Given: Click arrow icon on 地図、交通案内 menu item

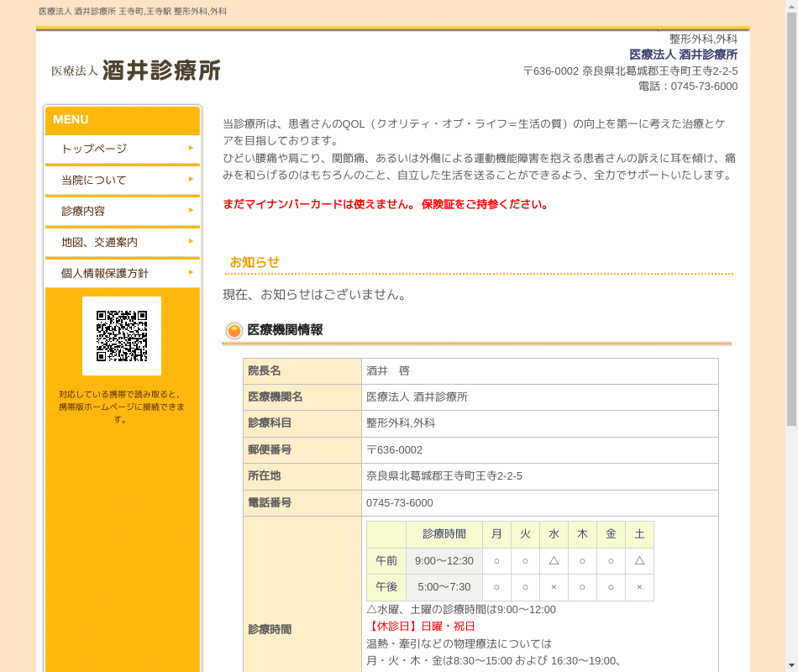Looking at the screenshot, I should [191, 241].
